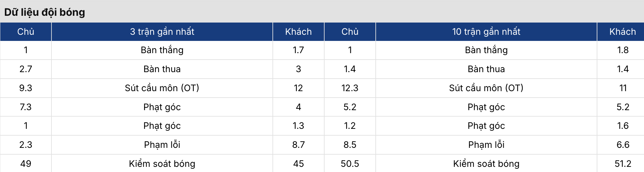Viewport: 644px width, 172px height.
Task: Click "Phạm lỗi" in the 10-match table
Action: tap(486, 145)
